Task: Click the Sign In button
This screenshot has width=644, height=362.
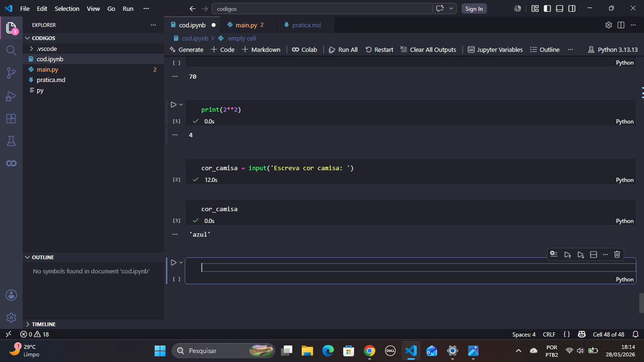Action: click(474, 8)
